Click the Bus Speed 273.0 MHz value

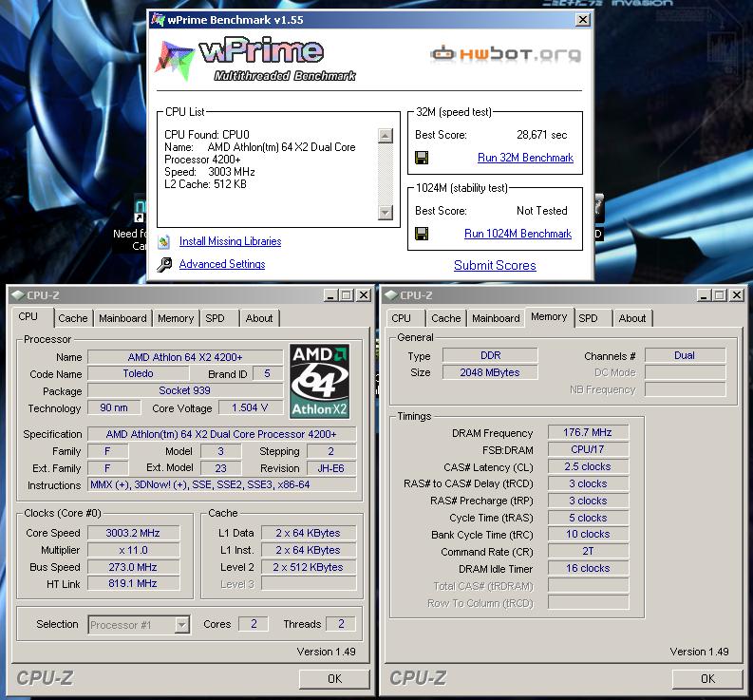coord(133,567)
